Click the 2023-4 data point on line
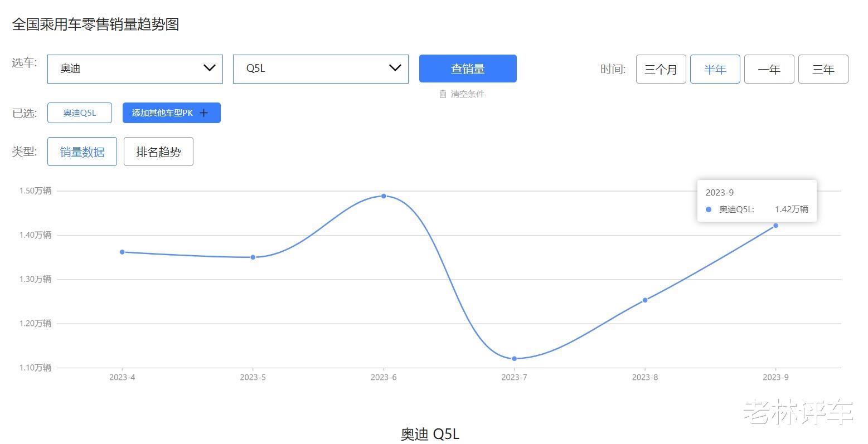This screenshot has width=868, height=444. [122, 252]
